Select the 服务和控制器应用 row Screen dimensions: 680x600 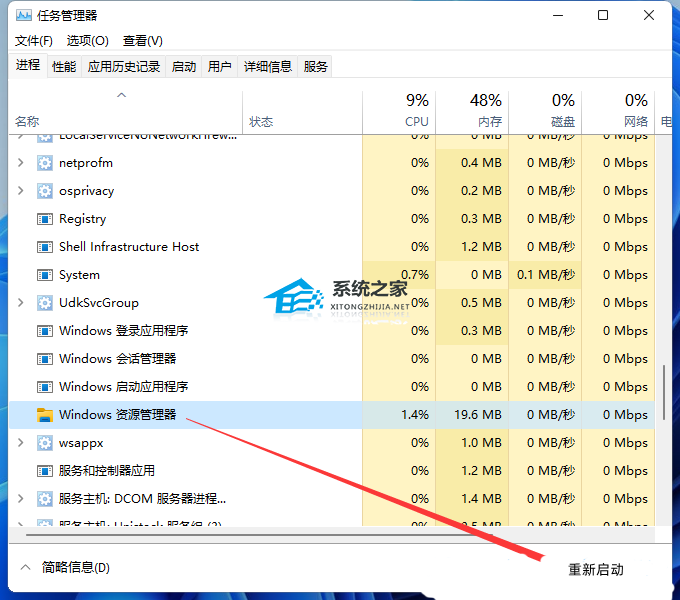(x=332, y=471)
